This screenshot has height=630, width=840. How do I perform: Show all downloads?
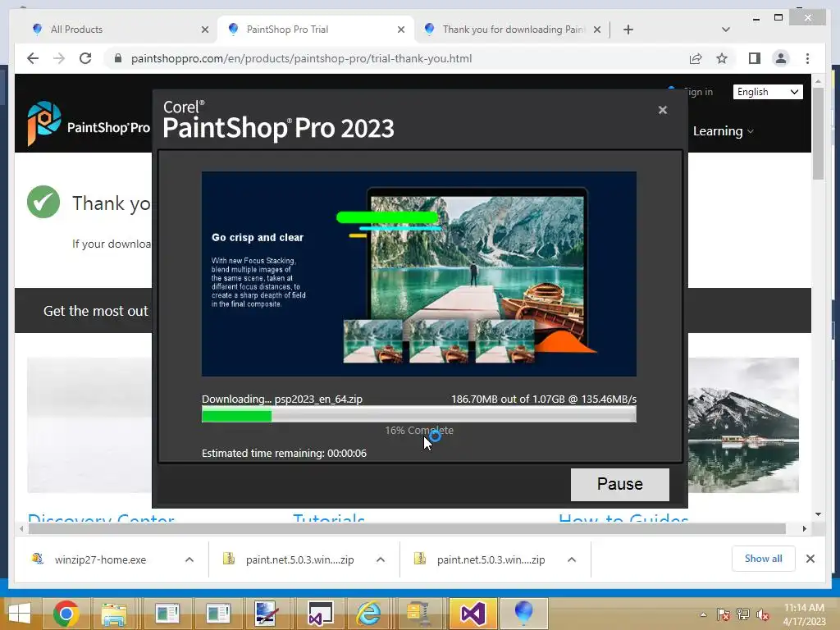(764, 559)
